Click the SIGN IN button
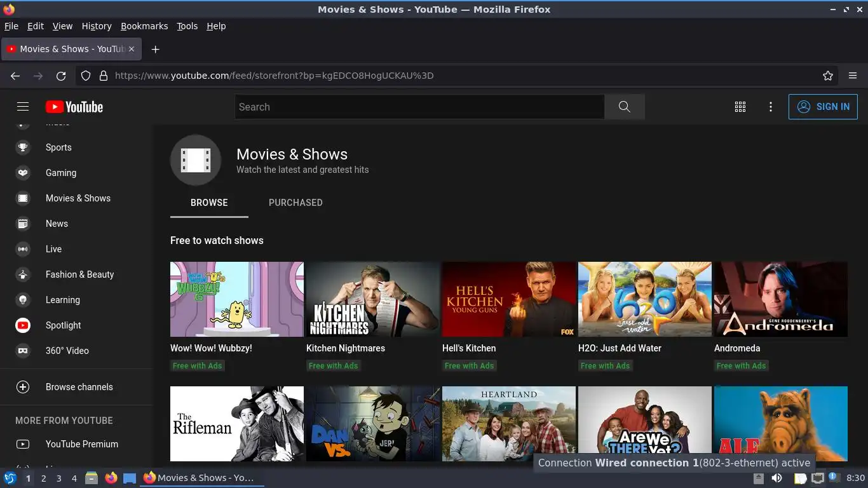The height and width of the screenshot is (488, 868). tap(824, 107)
